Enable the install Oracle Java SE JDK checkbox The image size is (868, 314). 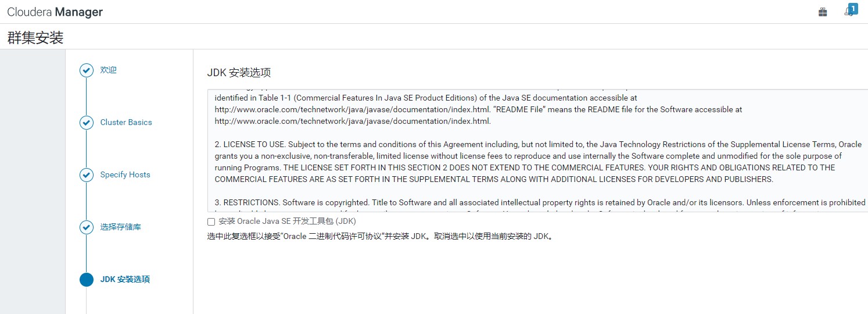coord(211,222)
